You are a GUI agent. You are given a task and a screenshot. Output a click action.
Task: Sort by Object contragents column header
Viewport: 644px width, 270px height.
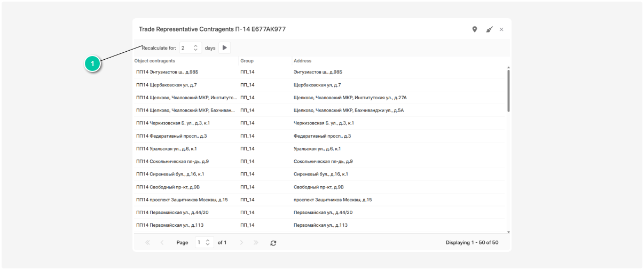[155, 61]
